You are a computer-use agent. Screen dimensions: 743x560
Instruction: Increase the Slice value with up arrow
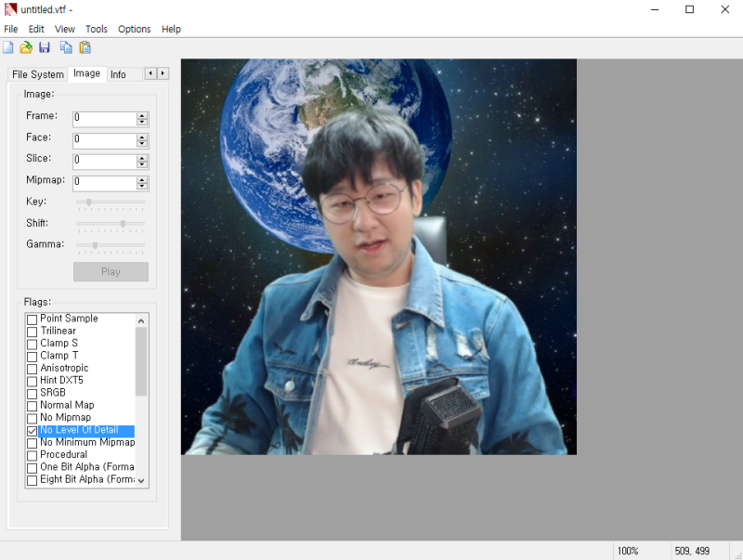[x=142, y=159]
